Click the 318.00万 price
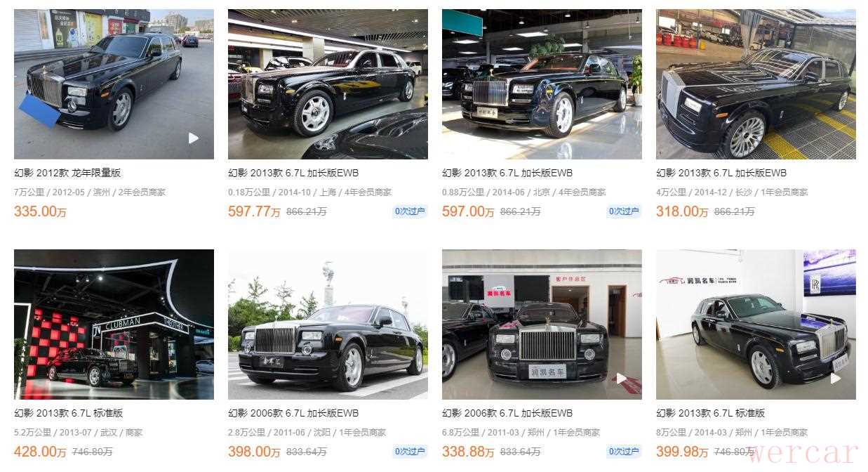868x472 pixels. pos(682,211)
